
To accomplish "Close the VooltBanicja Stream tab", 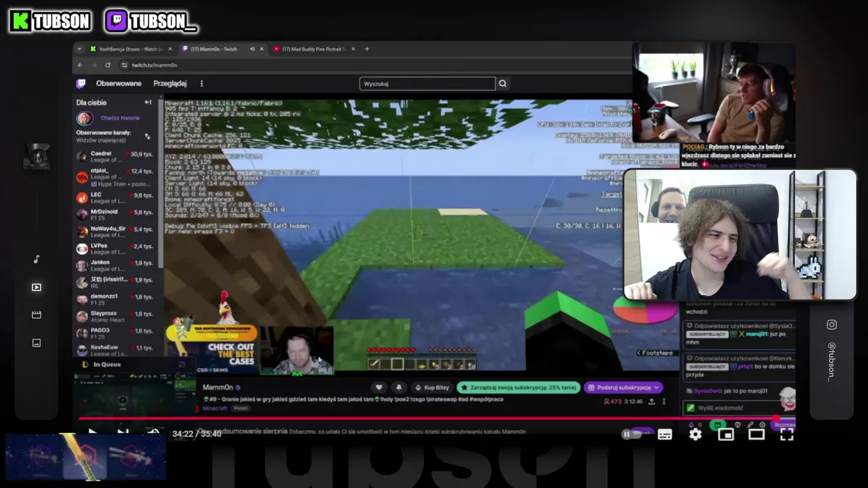I will 170,49.
